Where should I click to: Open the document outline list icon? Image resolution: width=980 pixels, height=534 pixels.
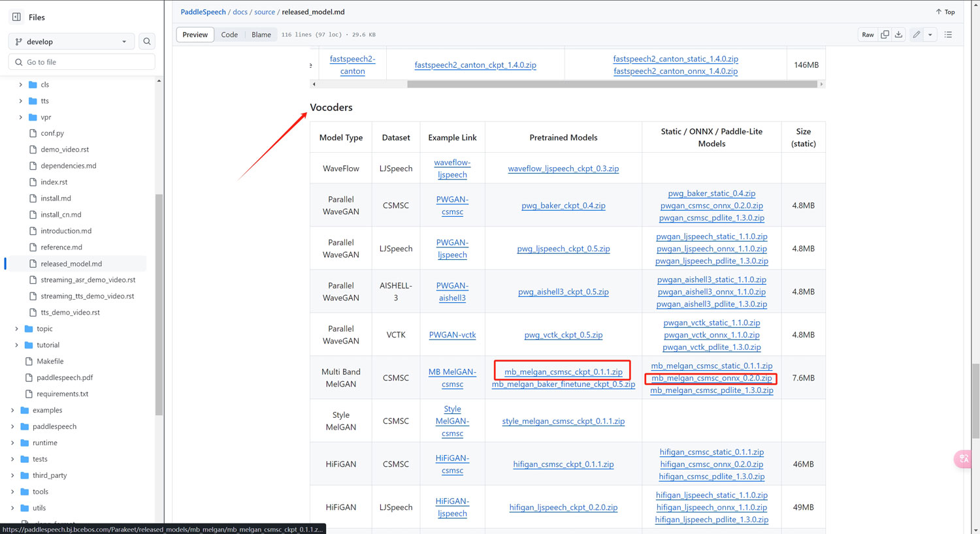(x=948, y=35)
